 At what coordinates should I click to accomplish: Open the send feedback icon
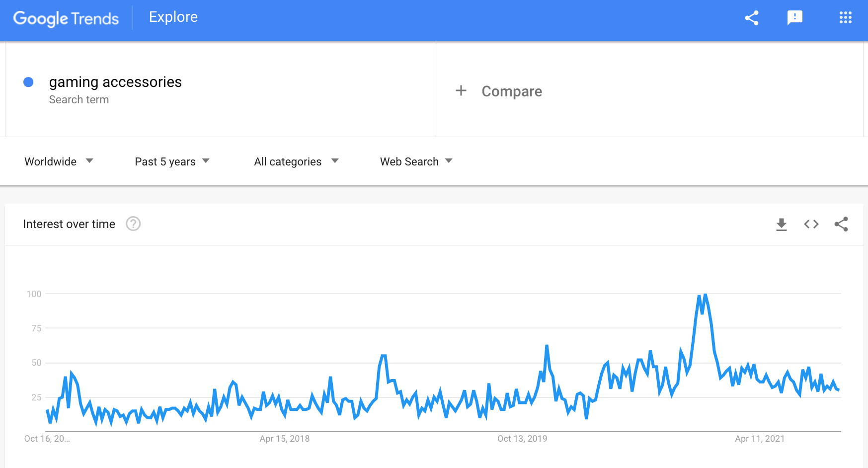[795, 18]
